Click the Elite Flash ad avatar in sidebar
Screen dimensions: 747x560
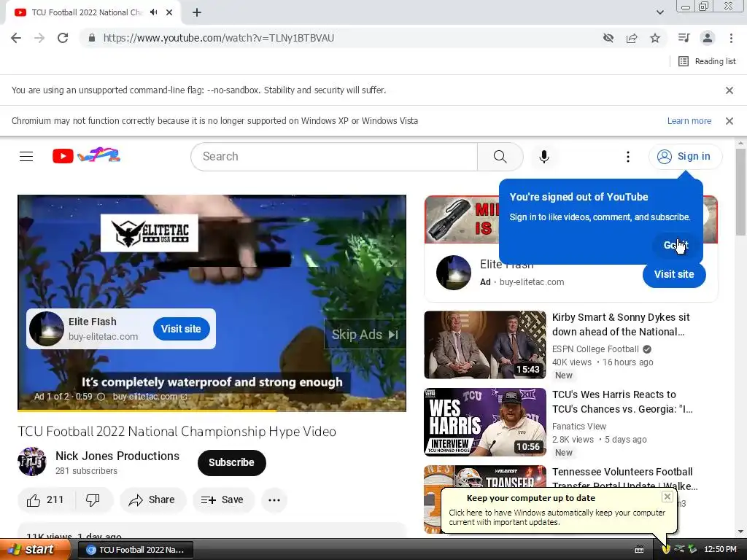point(454,273)
